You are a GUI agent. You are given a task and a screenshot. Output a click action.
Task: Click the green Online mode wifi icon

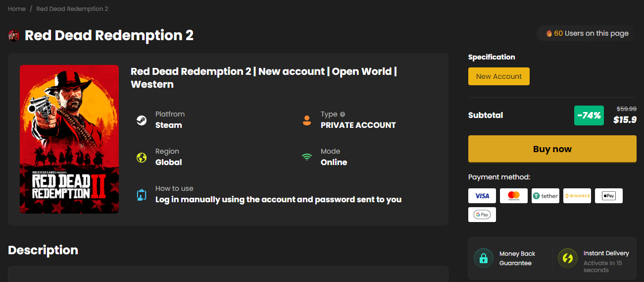tap(307, 157)
